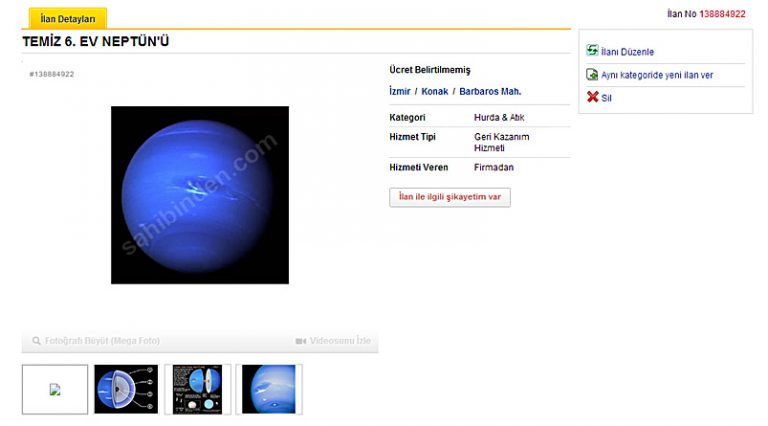The width and height of the screenshot is (768, 426).
Task: Click İlan ile ilgili şikayetim var button
Action: coord(450,197)
